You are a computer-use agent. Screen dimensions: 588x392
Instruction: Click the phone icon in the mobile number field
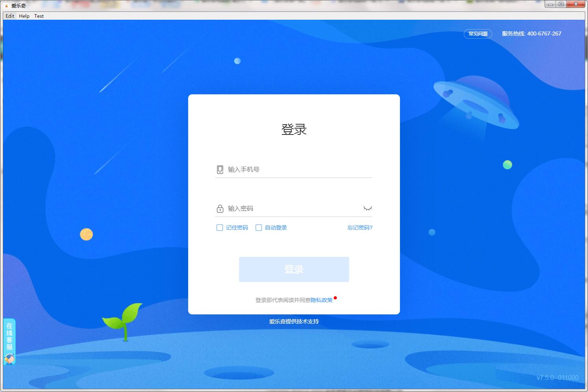219,169
